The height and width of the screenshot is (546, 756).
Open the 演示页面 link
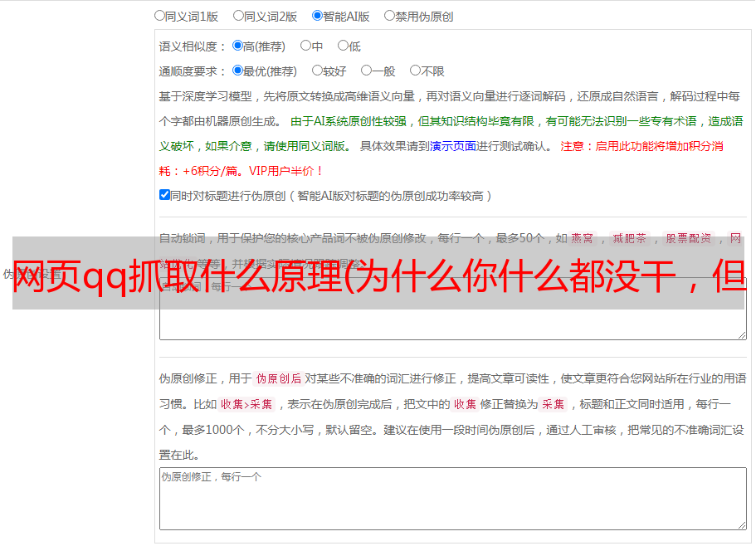(453, 146)
